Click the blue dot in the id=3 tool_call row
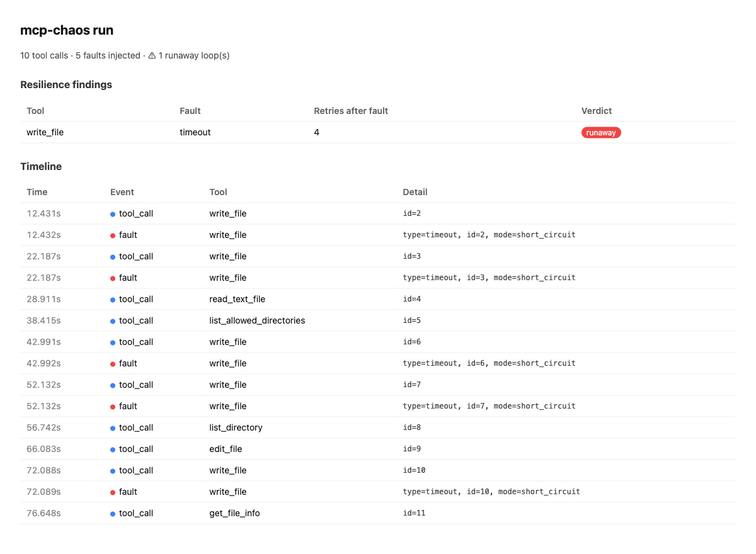 pos(113,257)
